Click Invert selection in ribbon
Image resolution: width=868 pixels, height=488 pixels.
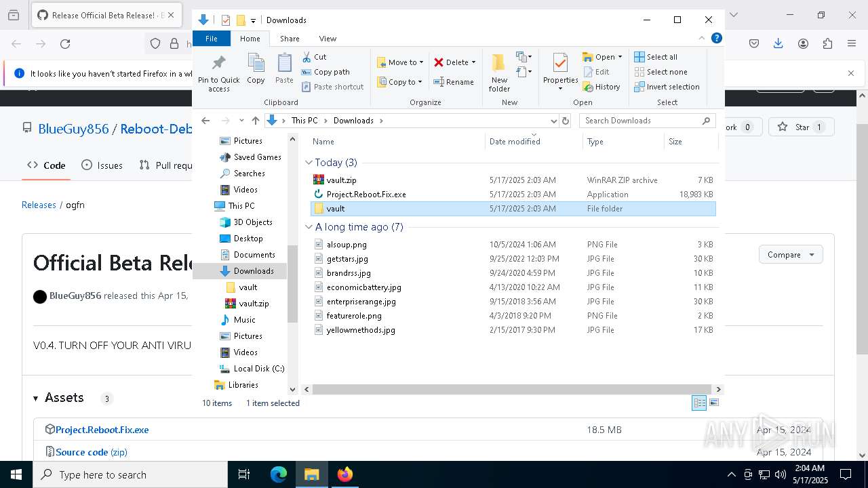click(x=667, y=87)
